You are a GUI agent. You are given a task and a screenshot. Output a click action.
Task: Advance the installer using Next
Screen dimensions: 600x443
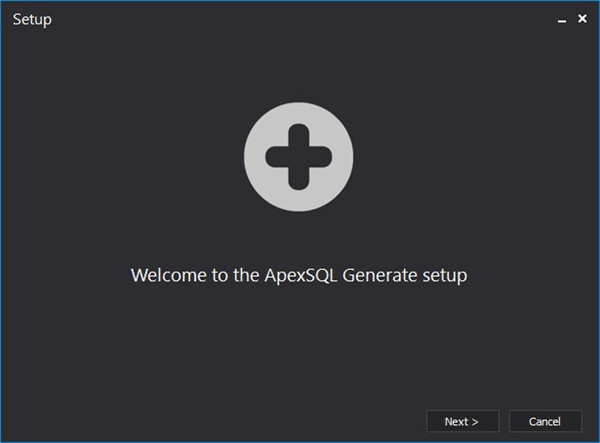click(x=462, y=421)
